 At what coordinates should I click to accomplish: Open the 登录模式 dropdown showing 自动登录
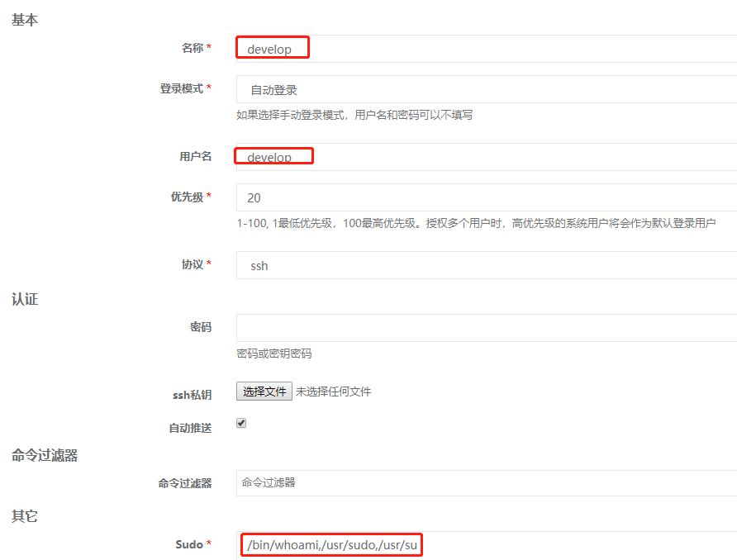(x=487, y=89)
